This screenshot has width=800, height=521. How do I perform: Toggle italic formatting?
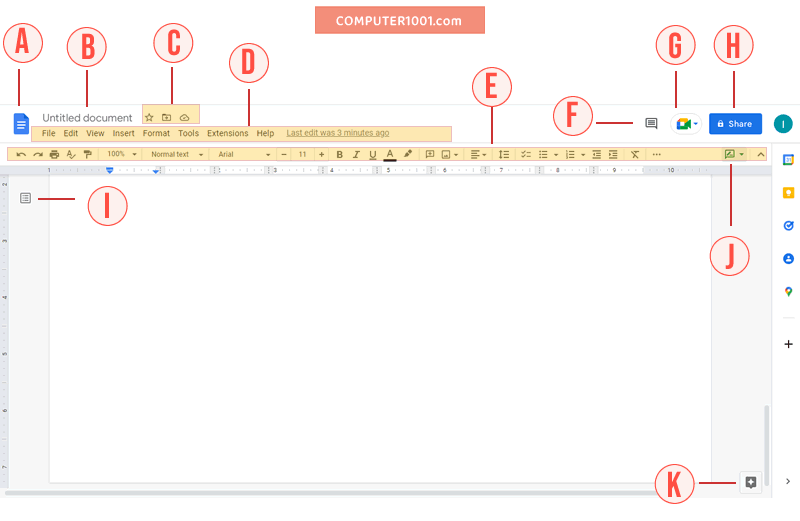pos(356,154)
